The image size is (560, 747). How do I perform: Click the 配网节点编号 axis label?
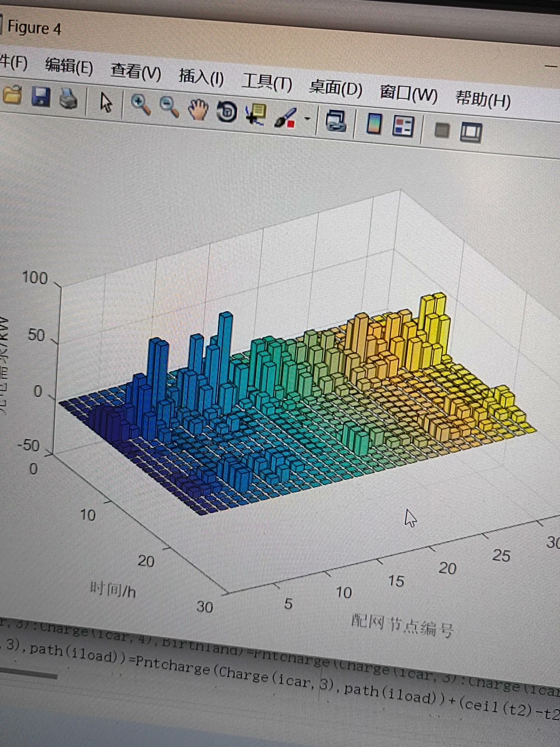pyautogui.click(x=402, y=626)
